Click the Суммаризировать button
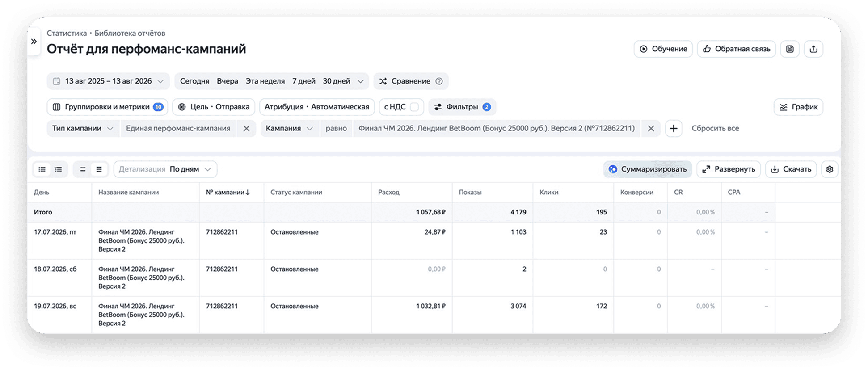Image resolution: width=868 pixels, height=370 pixels. click(648, 169)
